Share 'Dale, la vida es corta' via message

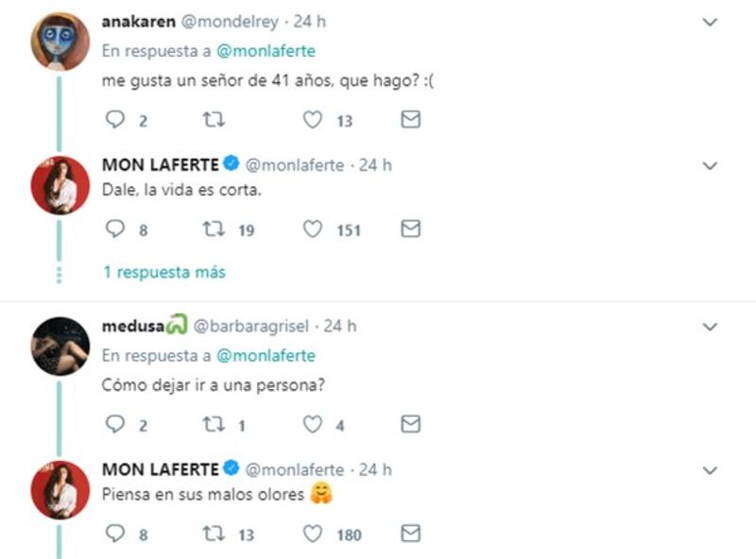(411, 229)
